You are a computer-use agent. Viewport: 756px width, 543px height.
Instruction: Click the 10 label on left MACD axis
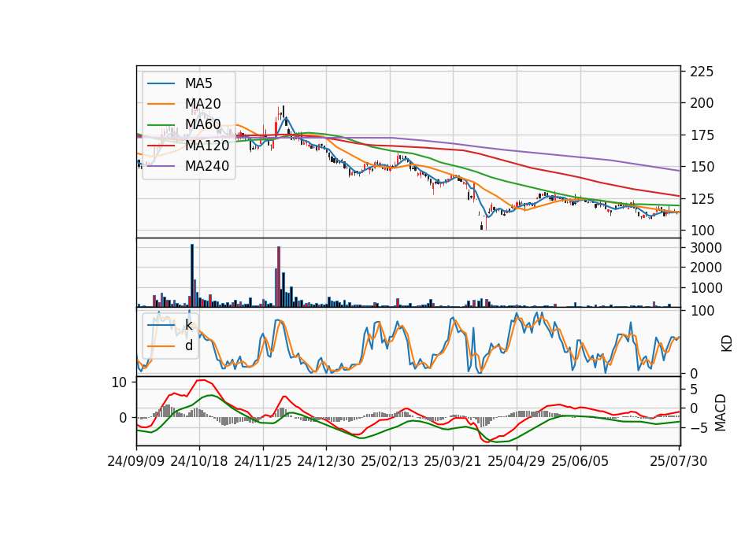(x=119, y=382)
